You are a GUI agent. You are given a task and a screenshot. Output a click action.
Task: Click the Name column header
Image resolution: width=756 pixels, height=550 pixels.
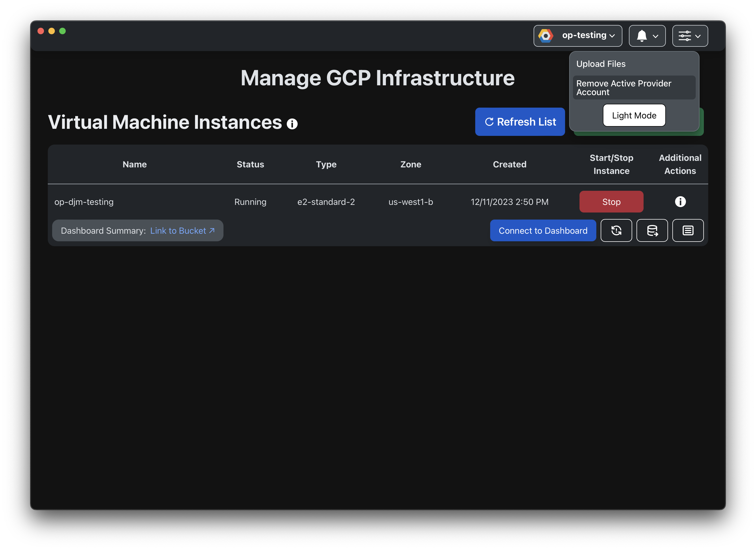click(135, 164)
